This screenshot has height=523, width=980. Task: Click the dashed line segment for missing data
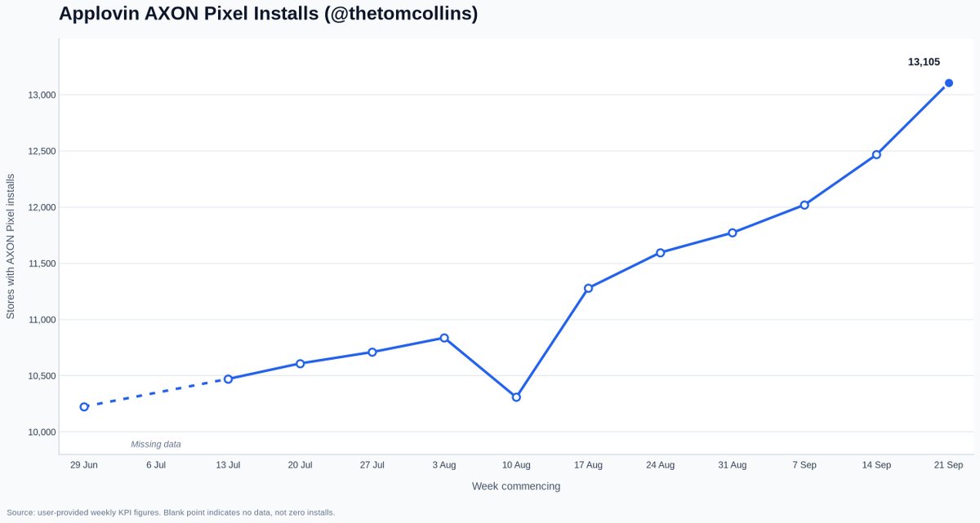(156, 392)
